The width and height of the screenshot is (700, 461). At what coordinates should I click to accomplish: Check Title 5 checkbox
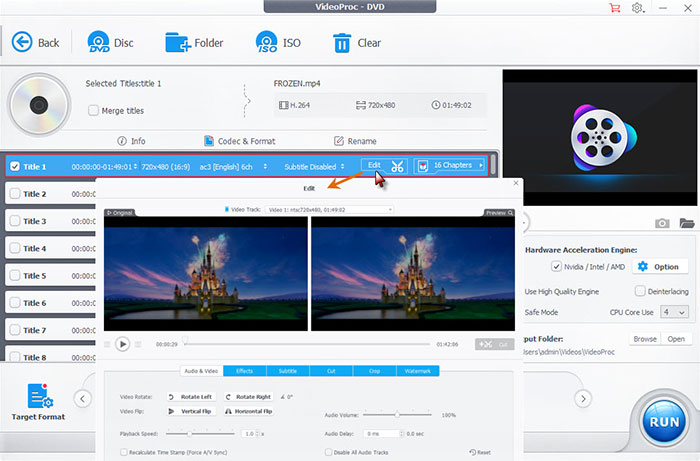15,275
